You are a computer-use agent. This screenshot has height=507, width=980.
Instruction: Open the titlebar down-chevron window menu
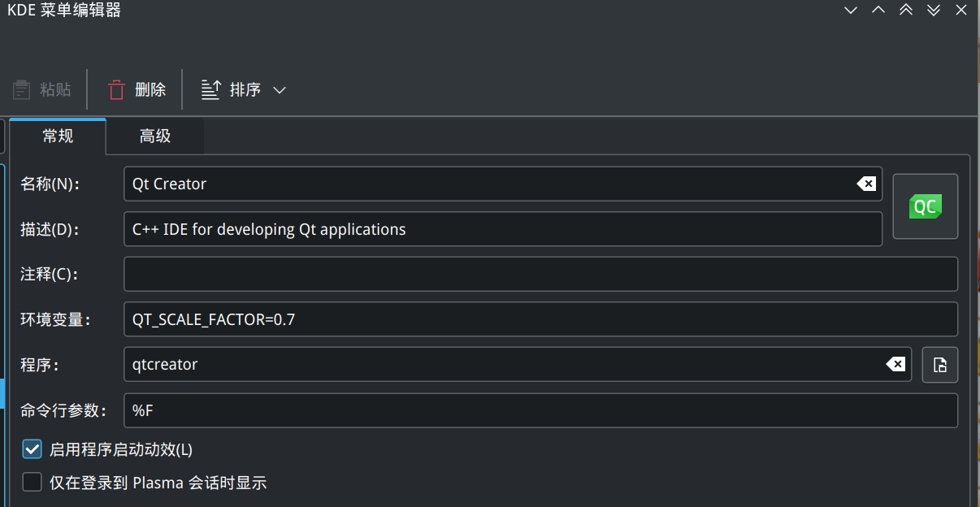851,11
